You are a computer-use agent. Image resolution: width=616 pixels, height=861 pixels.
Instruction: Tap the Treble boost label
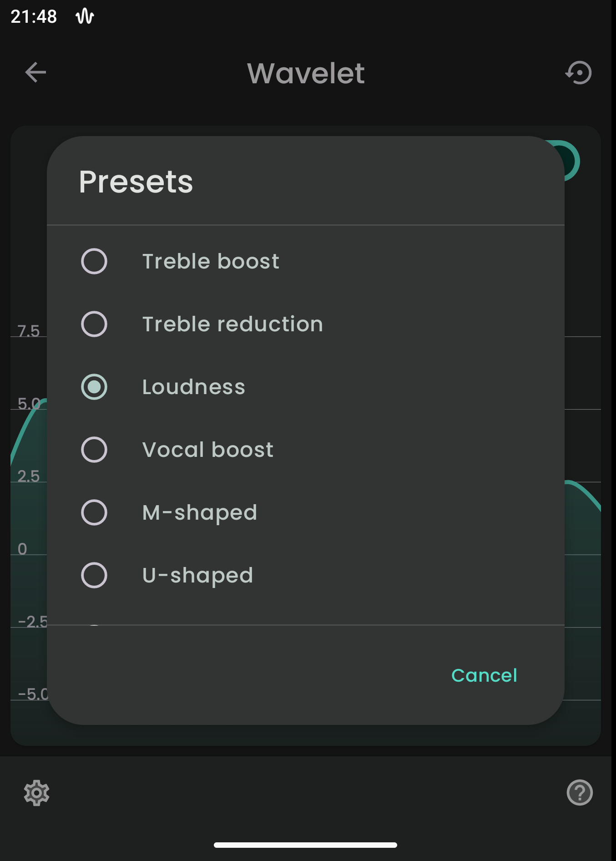211,261
